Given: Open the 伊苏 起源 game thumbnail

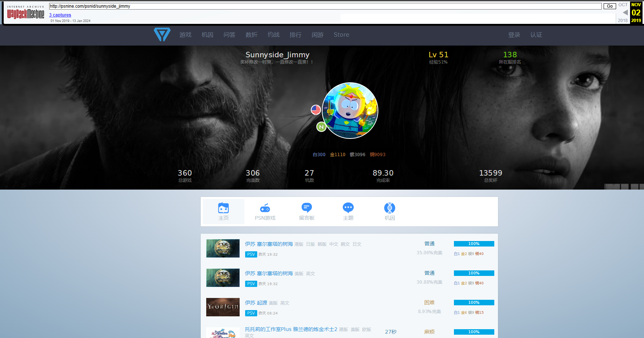Looking at the screenshot, I should 223,307.
